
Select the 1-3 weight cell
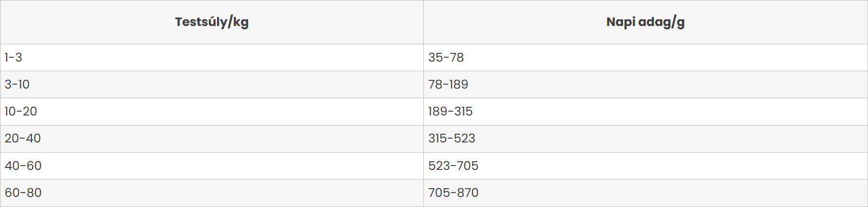click(212, 58)
